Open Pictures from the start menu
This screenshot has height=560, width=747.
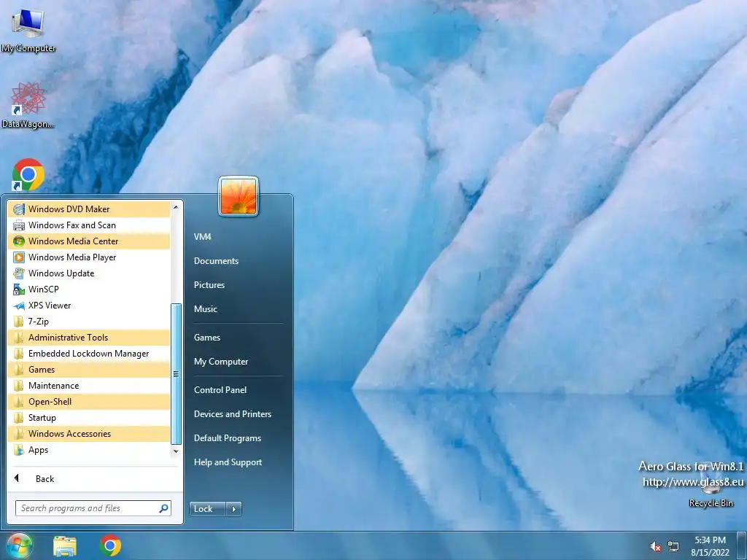209,285
